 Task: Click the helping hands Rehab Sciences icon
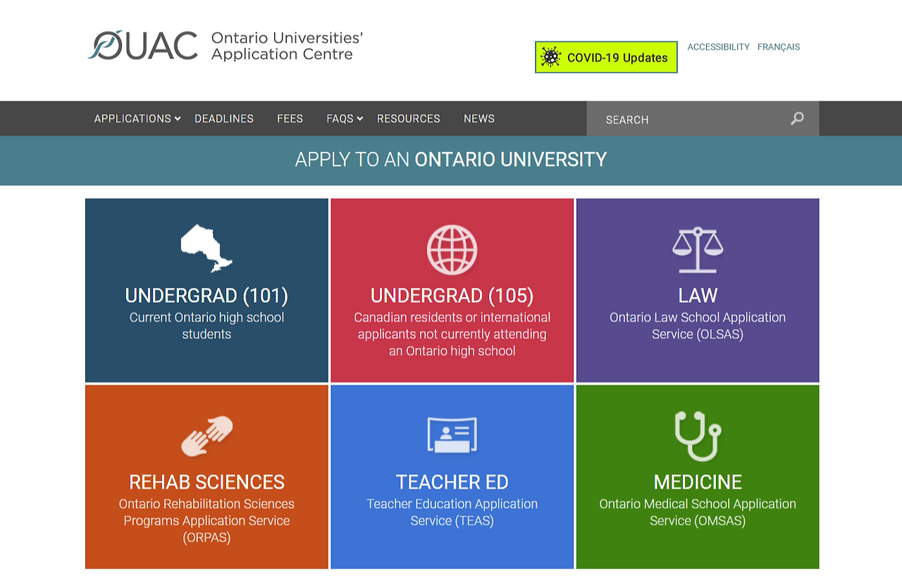click(206, 436)
